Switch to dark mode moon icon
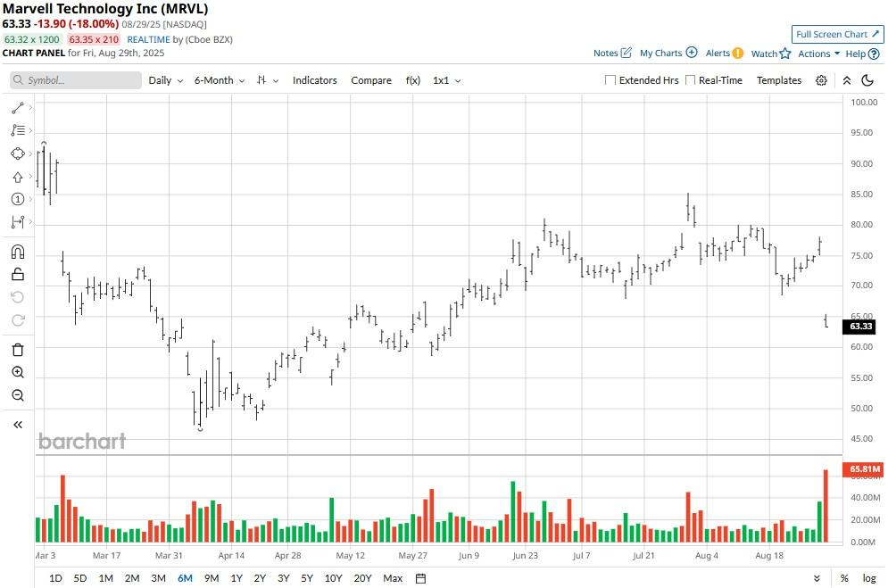Viewport: 888px width, 588px height. pyautogui.click(x=867, y=80)
